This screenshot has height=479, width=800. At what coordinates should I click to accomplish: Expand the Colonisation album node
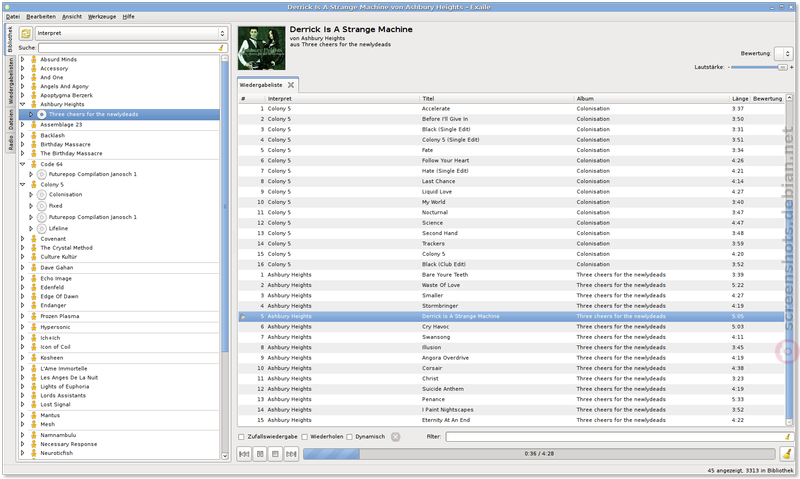(x=31, y=195)
